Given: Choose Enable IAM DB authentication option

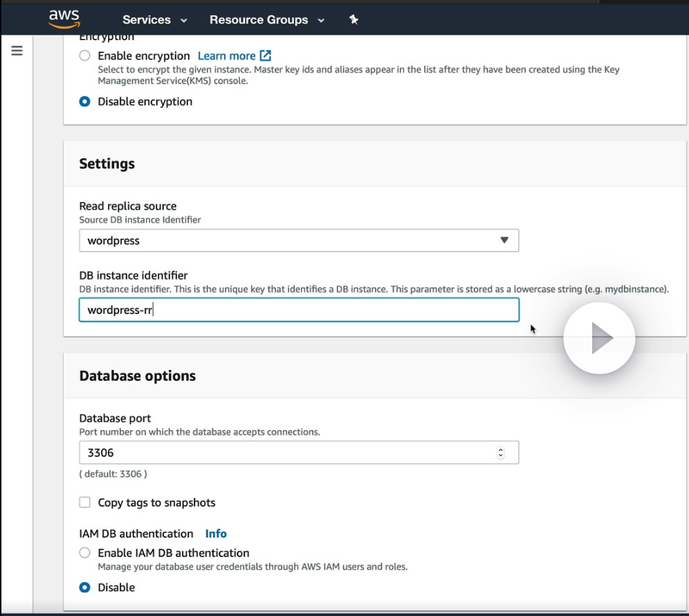Looking at the screenshot, I should (x=84, y=552).
